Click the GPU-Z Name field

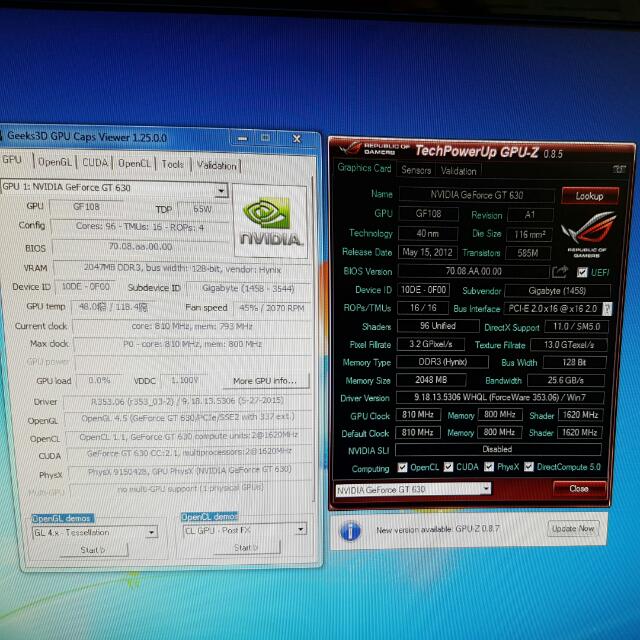[476, 195]
